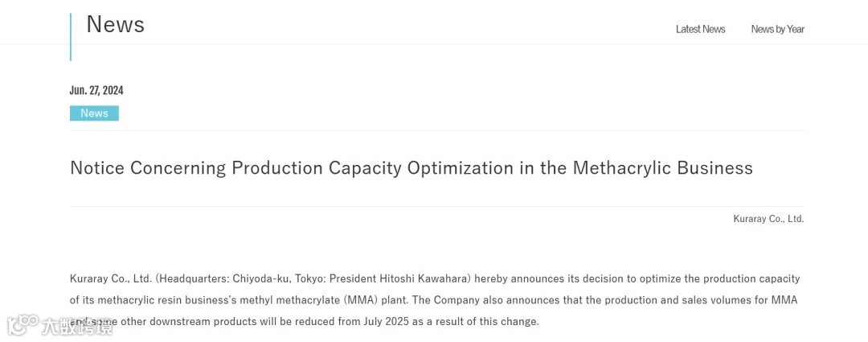Click "Kuraray Co., Ltd." starting the paragraph
The image size is (868, 342).
tap(110, 279)
